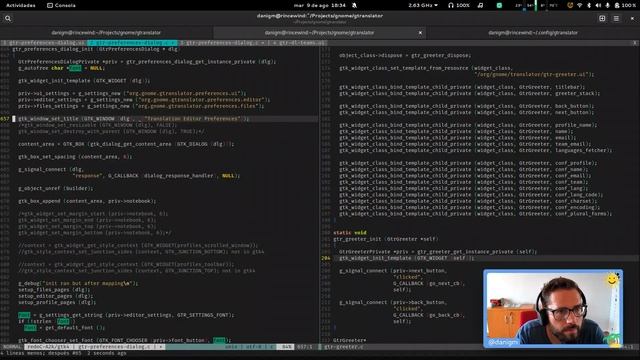Open the date and clock menu
The height and width of the screenshot is (360, 640).
pos(320,5)
